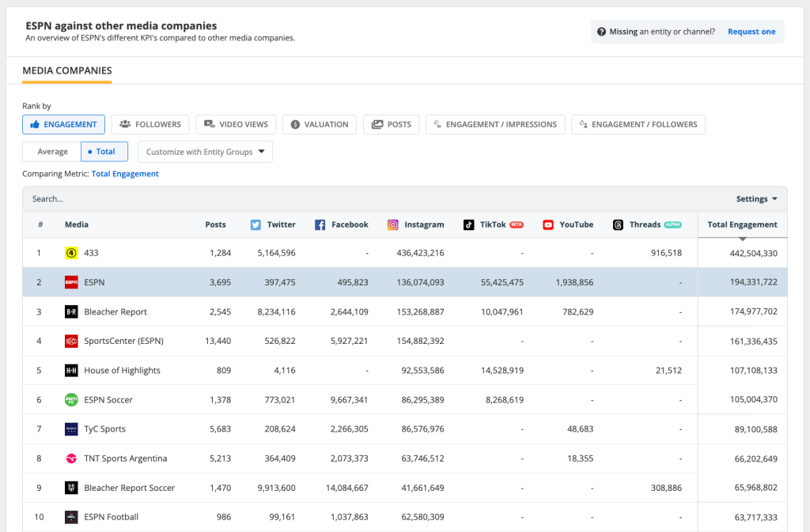Open Customize with Entity Groups dropdown
Image resolution: width=810 pixels, height=532 pixels.
pyautogui.click(x=205, y=152)
